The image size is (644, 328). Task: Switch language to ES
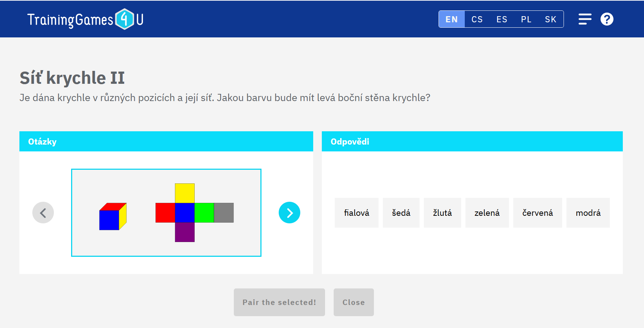pos(502,19)
